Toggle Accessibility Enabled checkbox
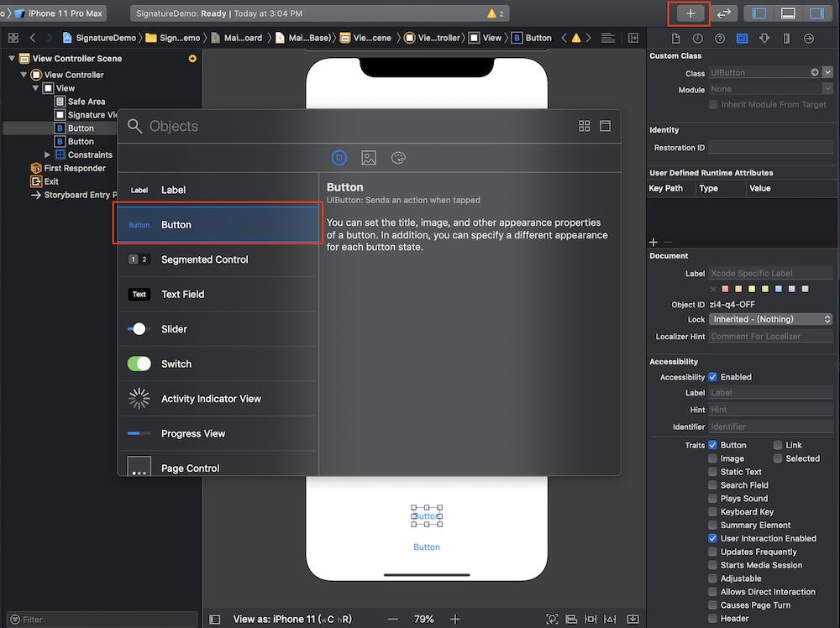This screenshot has height=628, width=840. pos(712,377)
